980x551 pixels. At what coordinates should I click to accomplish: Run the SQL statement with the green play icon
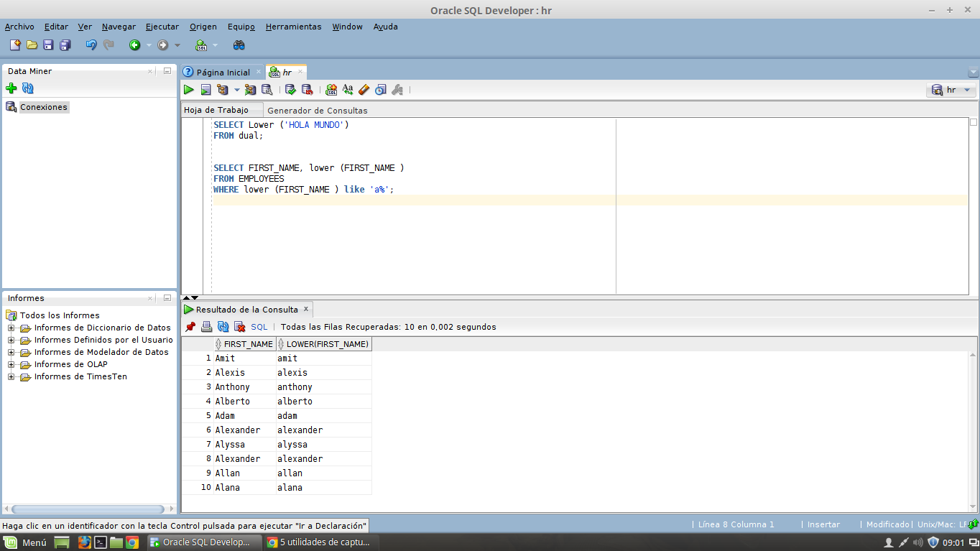pos(188,90)
